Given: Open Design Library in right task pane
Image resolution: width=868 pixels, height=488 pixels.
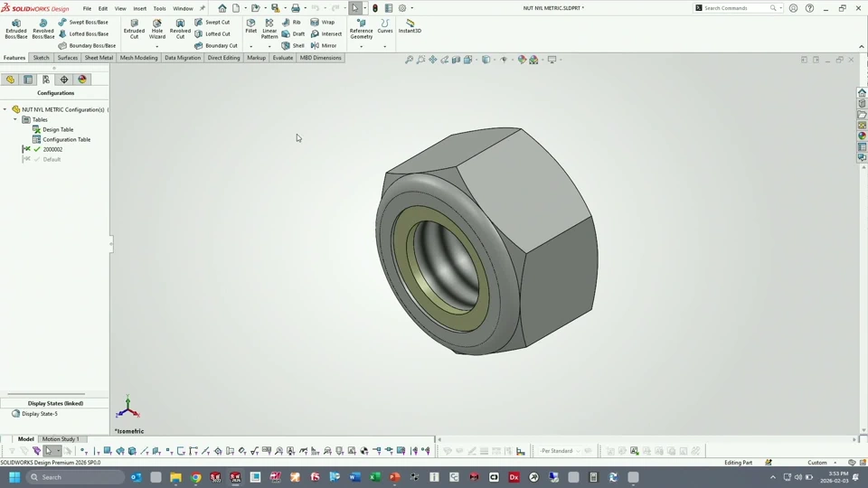Looking at the screenshot, I should coord(862,103).
